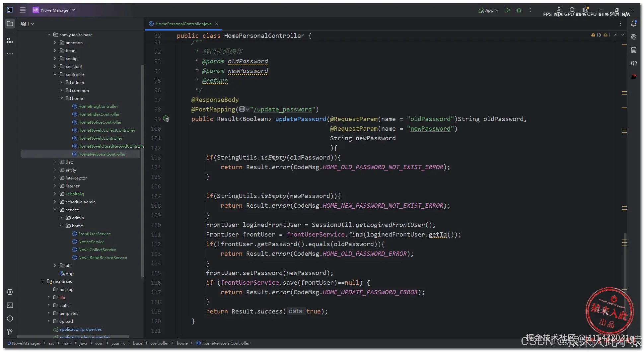Open the Problems tool window
The width and height of the screenshot is (644, 352).
[x=10, y=318]
